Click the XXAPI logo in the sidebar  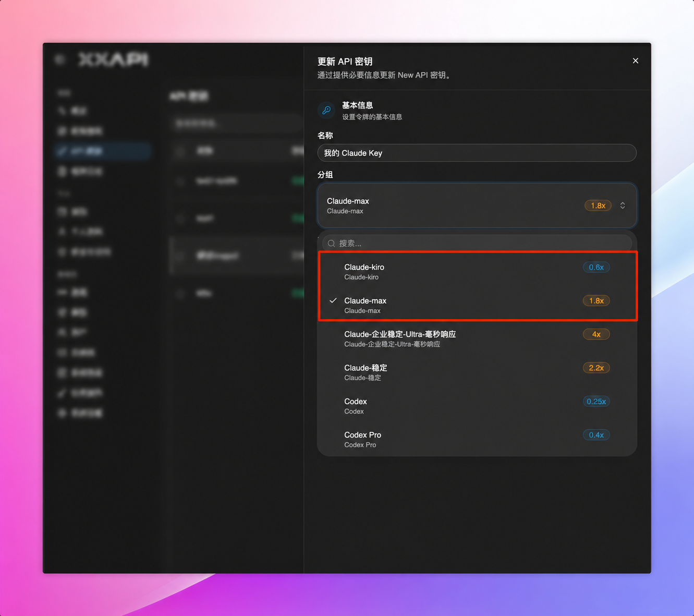pos(113,59)
